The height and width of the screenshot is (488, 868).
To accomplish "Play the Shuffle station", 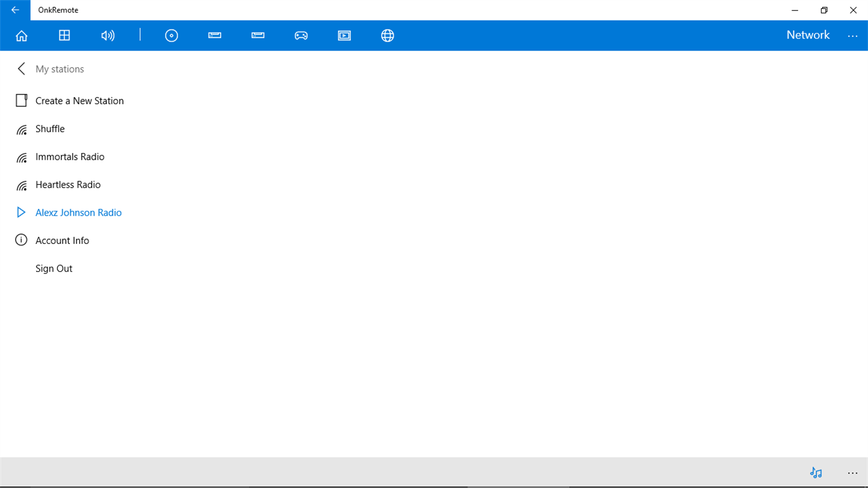I will coord(50,129).
